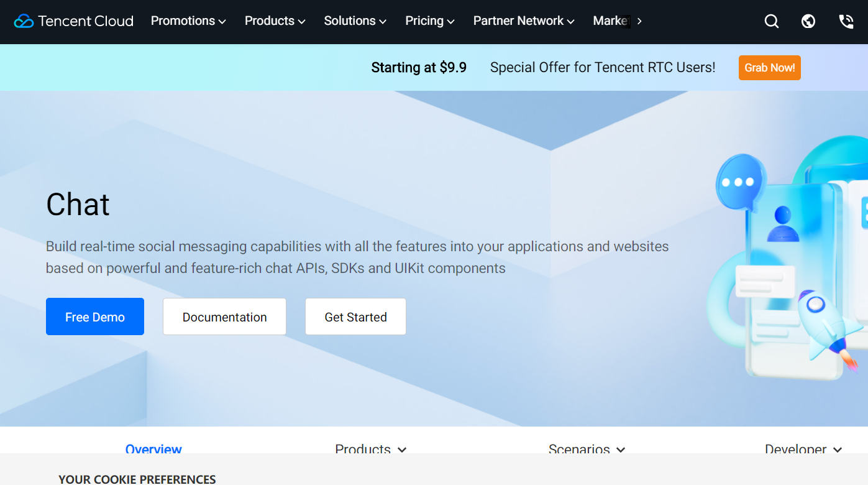
Task: Expand the Products tab below the hero
Action: (x=371, y=448)
